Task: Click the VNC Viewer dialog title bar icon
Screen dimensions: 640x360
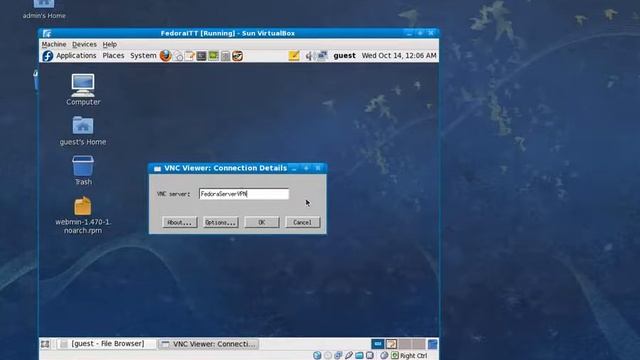Action: pyautogui.click(x=157, y=168)
